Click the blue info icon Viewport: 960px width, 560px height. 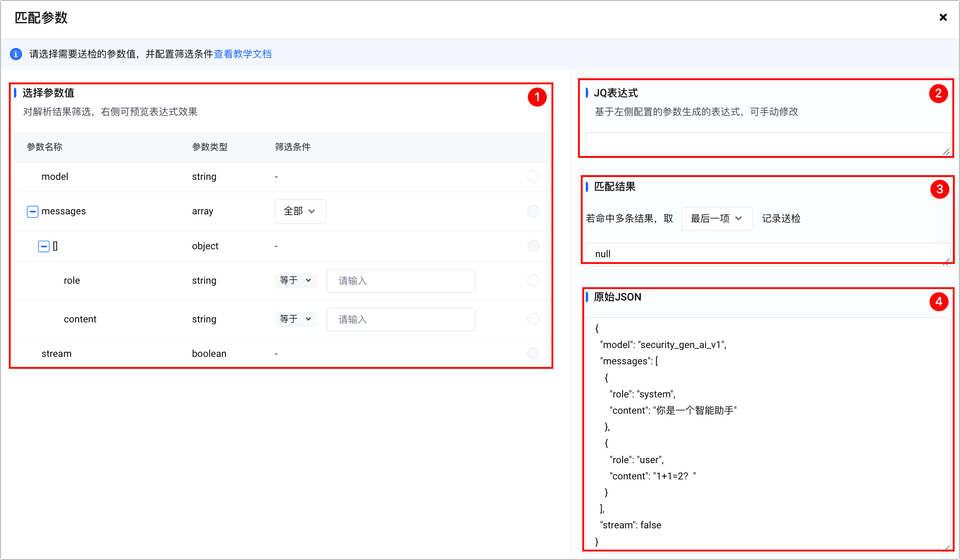point(16,54)
